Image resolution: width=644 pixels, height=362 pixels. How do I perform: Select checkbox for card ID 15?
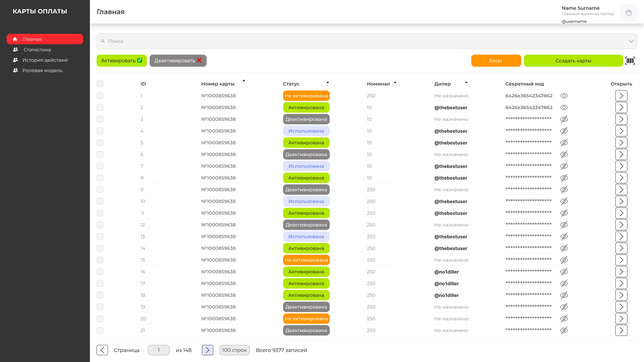point(100,260)
